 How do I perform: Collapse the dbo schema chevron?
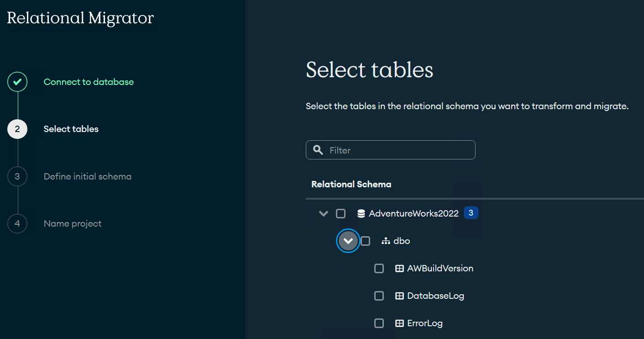(348, 241)
